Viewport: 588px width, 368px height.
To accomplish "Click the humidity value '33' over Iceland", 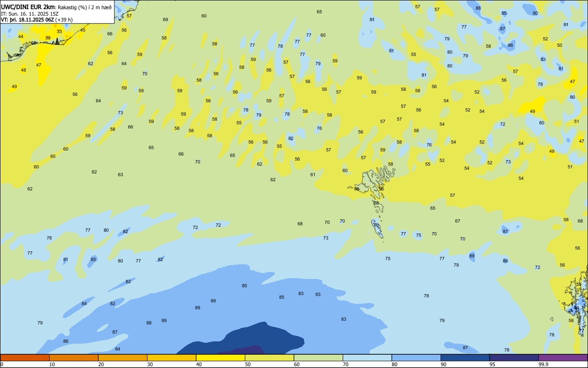I will coord(59,32).
